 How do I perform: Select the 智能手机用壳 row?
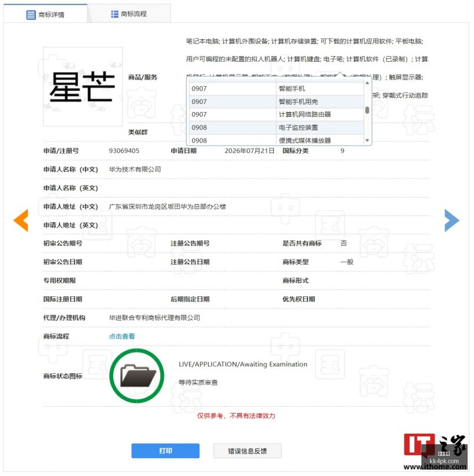276,102
